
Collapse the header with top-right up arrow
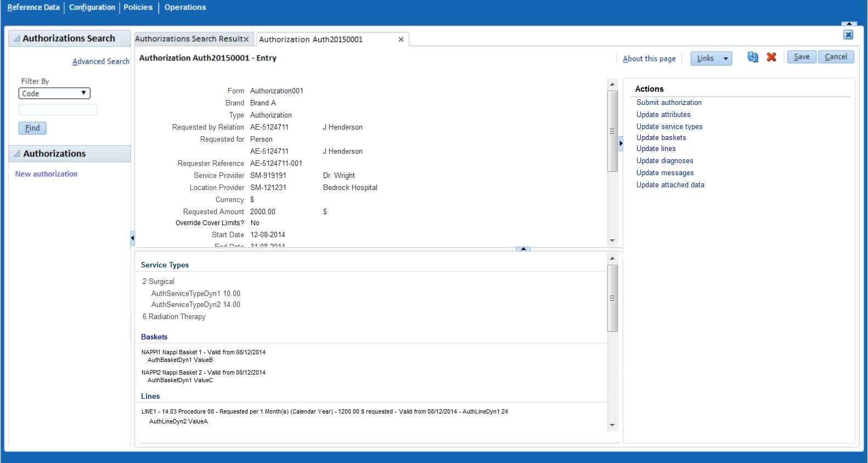[x=849, y=24]
